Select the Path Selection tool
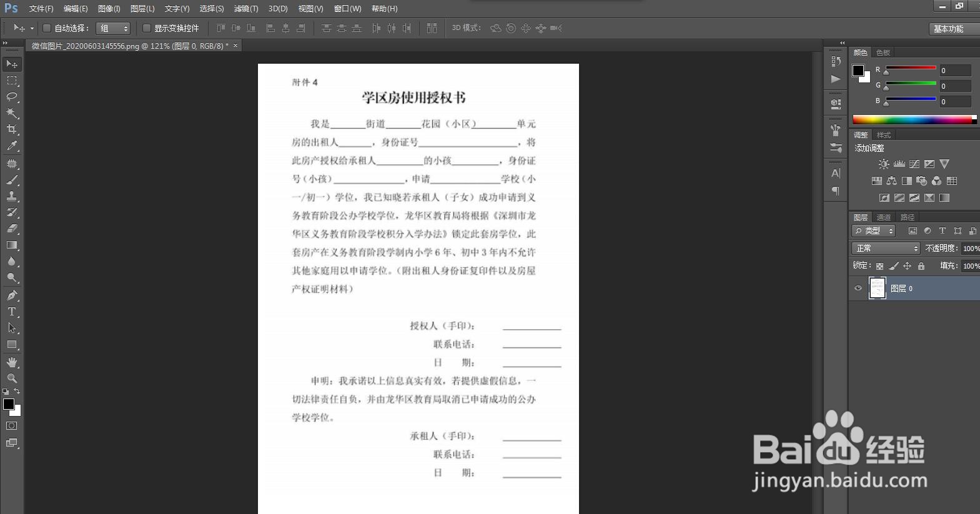This screenshot has width=980, height=514. pyautogui.click(x=12, y=328)
